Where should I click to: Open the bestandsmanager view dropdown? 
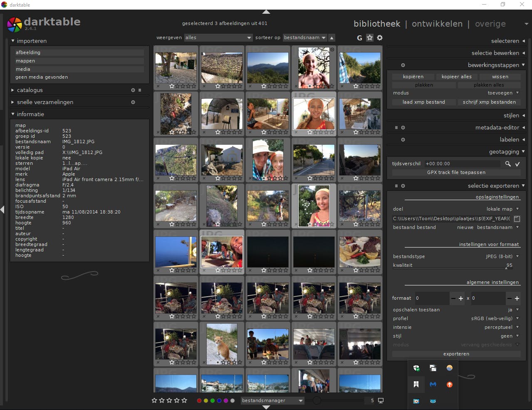(x=272, y=400)
